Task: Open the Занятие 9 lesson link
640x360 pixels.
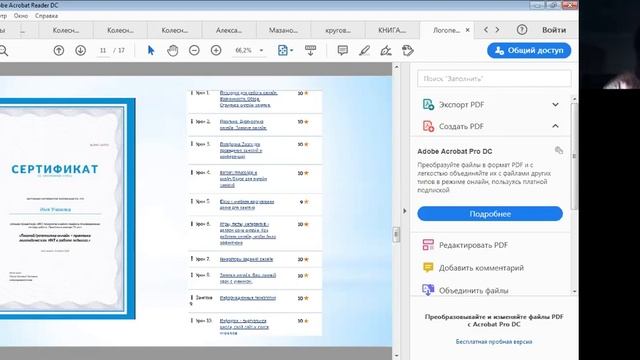Action: pos(248,298)
